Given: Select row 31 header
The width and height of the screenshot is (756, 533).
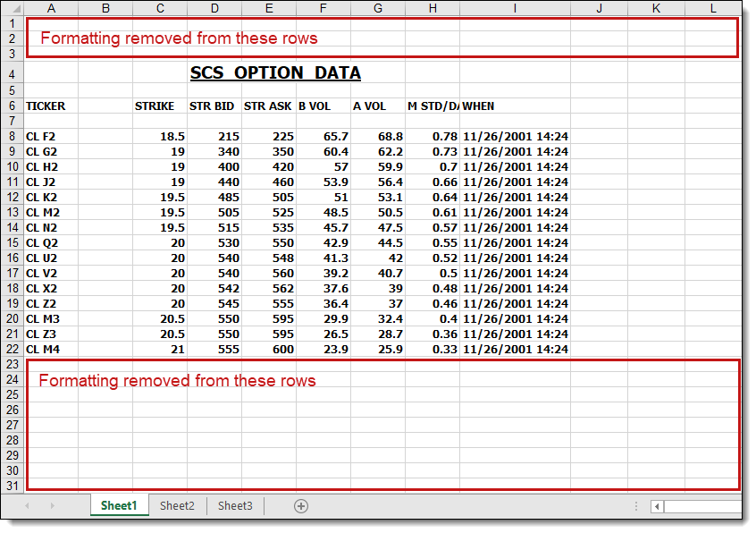Looking at the screenshot, I should [12, 486].
